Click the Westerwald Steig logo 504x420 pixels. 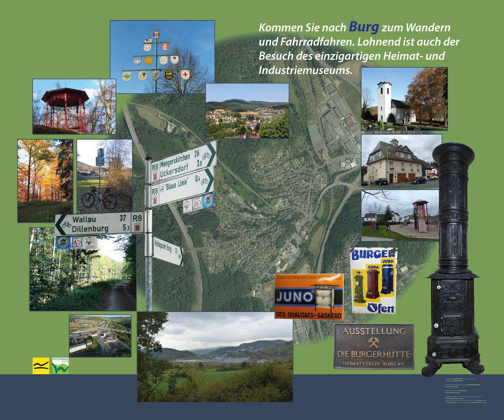click(x=60, y=366)
